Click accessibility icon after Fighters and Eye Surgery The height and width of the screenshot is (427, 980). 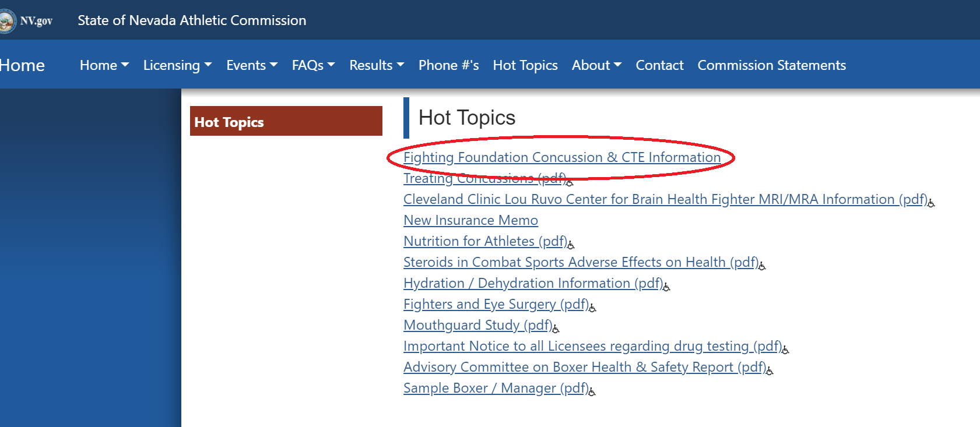(x=592, y=308)
